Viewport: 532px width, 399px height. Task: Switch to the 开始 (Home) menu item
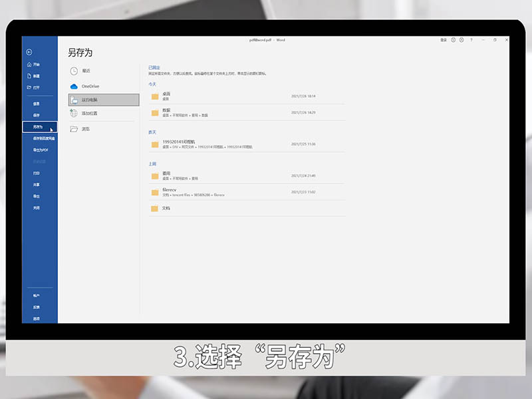click(x=36, y=64)
